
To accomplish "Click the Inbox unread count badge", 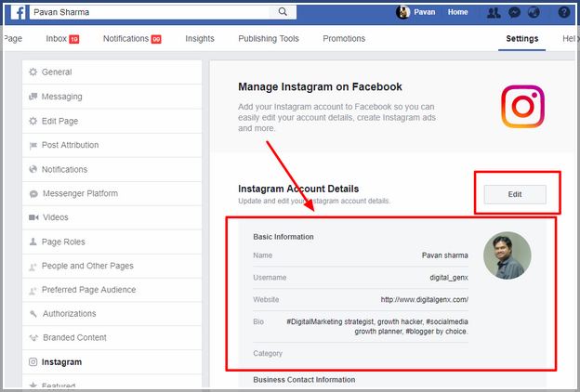I will 74,39.
